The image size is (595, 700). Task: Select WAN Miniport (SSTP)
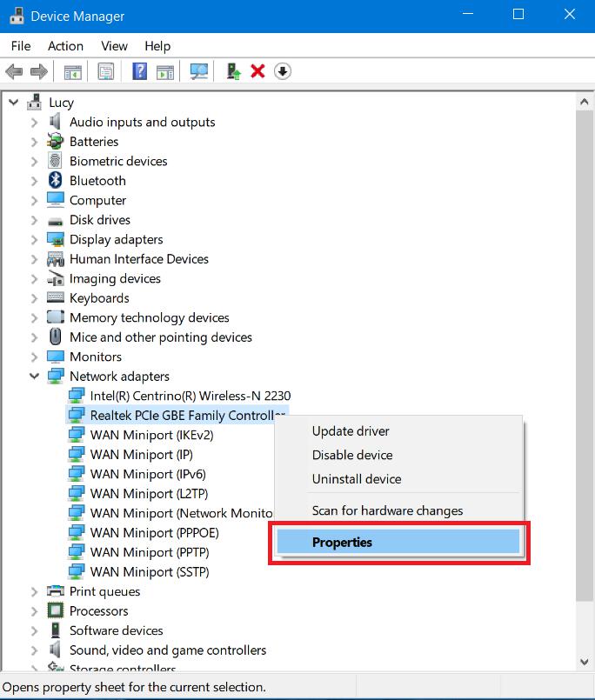tap(150, 572)
